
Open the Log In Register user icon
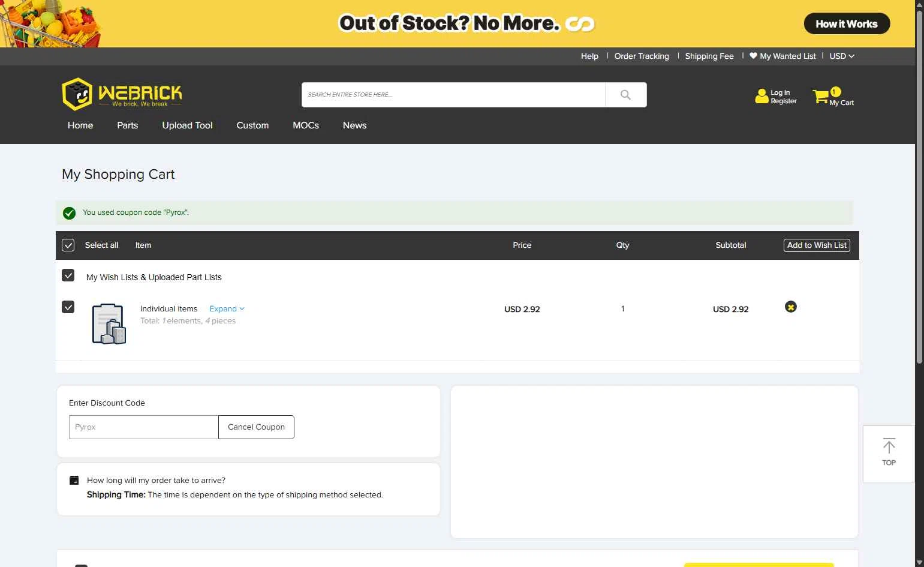point(762,96)
